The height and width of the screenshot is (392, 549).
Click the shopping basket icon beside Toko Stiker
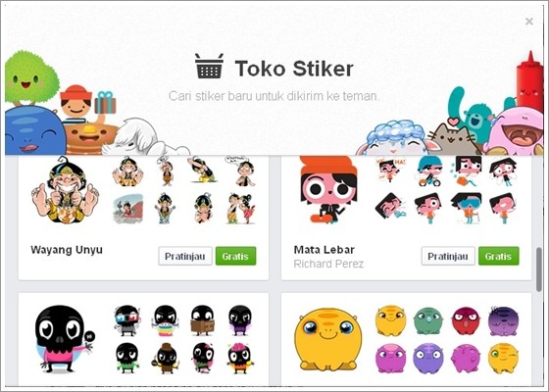coord(209,66)
